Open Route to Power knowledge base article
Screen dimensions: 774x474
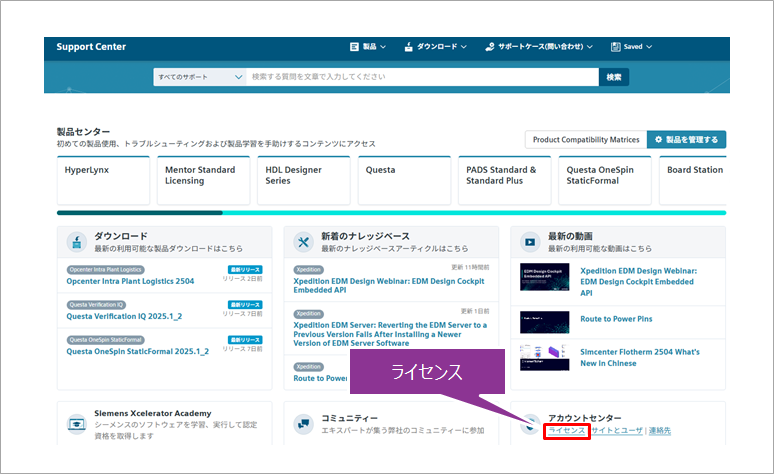[x=320, y=378]
